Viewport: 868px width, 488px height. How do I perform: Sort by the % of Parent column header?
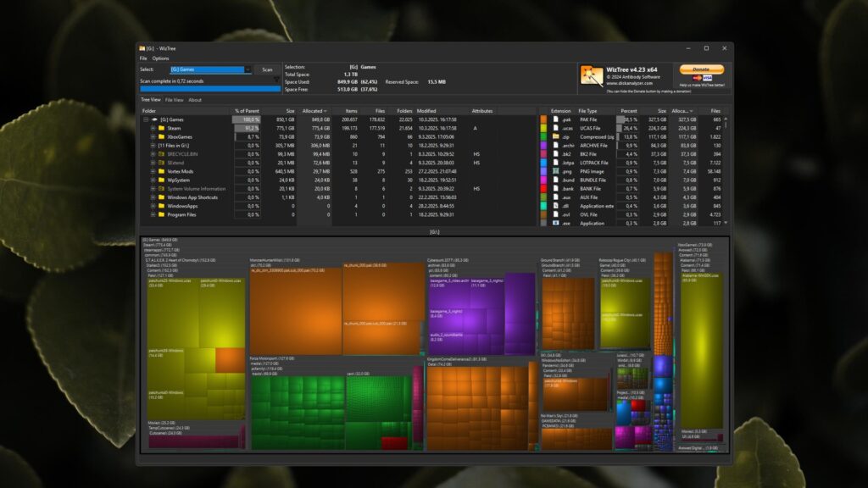(247, 111)
